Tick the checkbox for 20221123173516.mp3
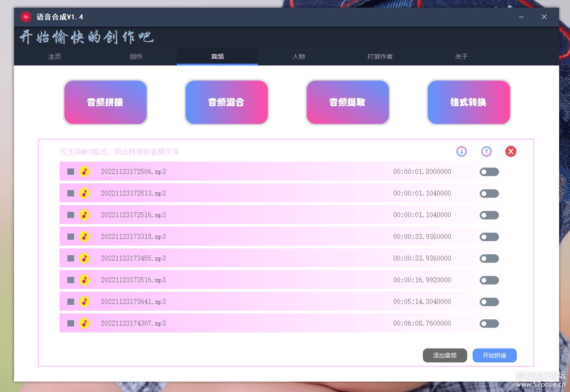Viewport: 570px width, 392px height. tap(71, 280)
